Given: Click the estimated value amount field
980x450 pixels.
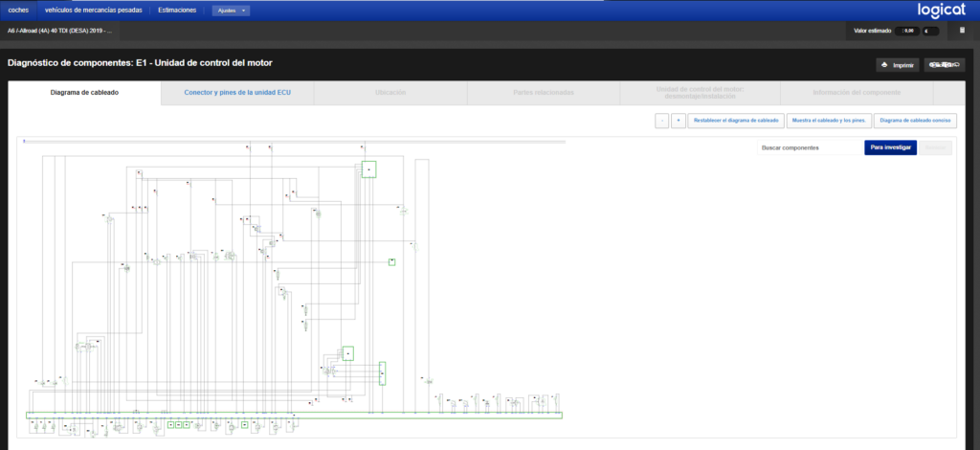Looking at the screenshot, I should tap(907, 31).
